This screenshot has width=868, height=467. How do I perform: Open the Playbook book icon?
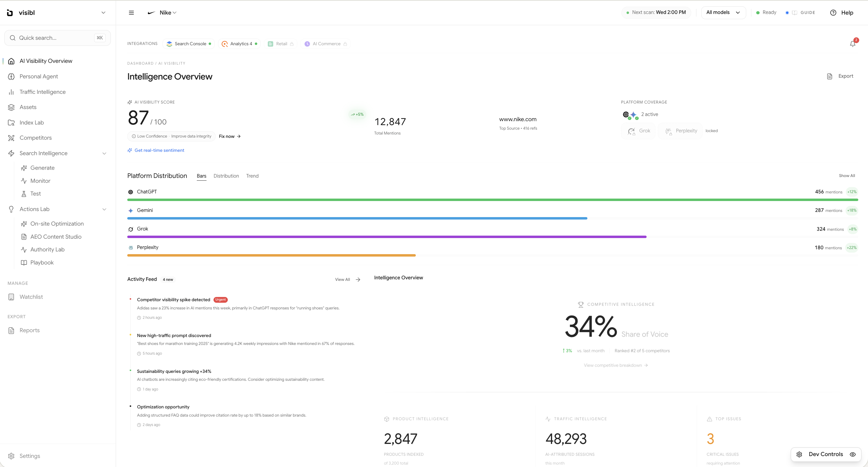[x=24, y=262]
